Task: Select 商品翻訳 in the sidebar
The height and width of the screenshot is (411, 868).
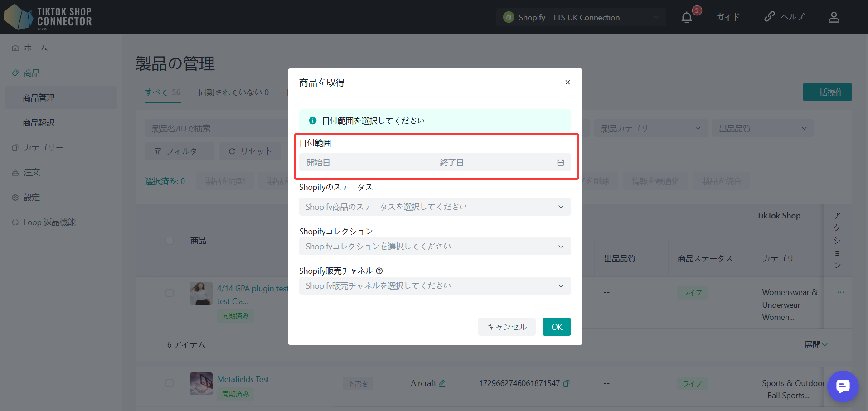Action: pos(39,123)
